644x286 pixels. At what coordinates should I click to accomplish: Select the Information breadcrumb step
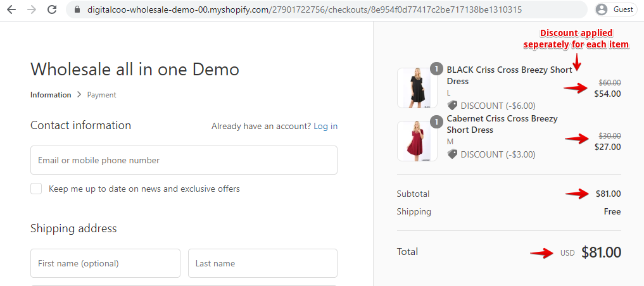(x=51, y=95)
